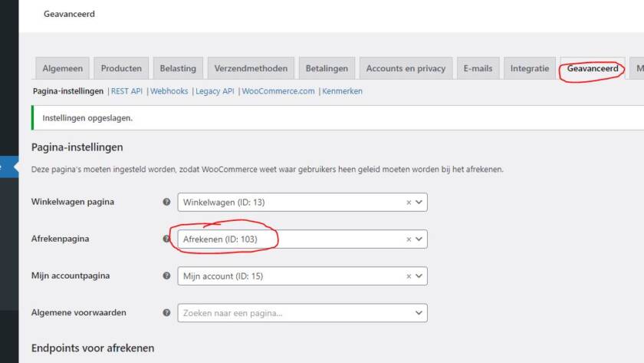Expand the Winkelwagen pagina dropdown arrow
Viewport: 644px width, 363px height.
419,203
